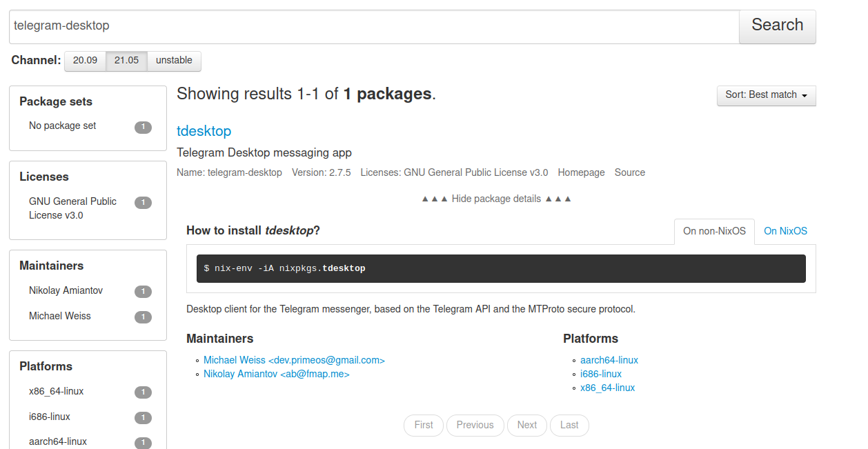Go to the Next results page
868x449 pixels.
[x=526, y=425]
